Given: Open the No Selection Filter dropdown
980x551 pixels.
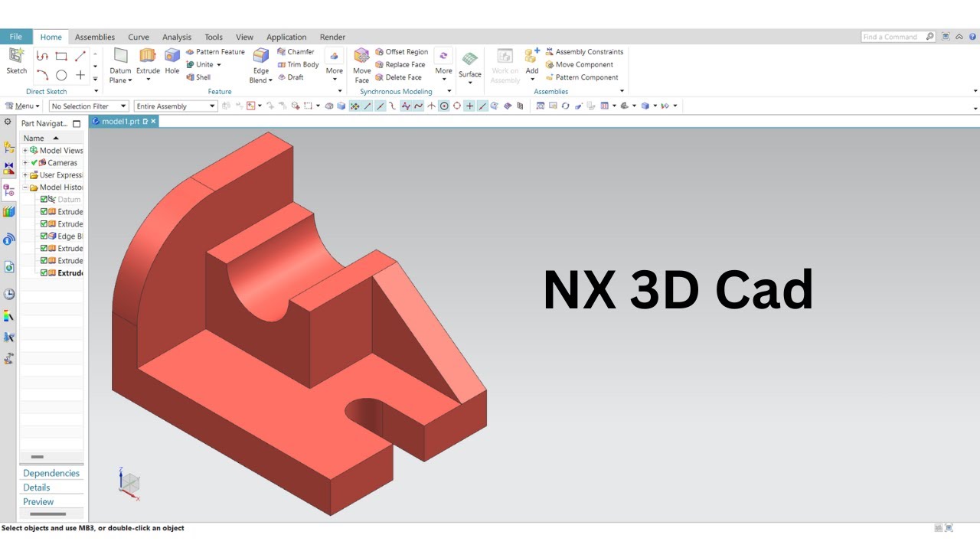Looking at the screenshot, I should coord(89,106).
